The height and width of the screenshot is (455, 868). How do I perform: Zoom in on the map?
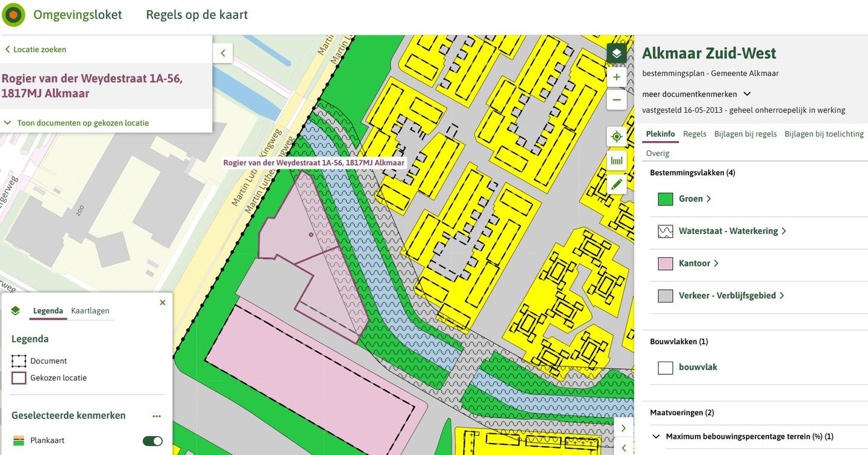click(616, 77)
